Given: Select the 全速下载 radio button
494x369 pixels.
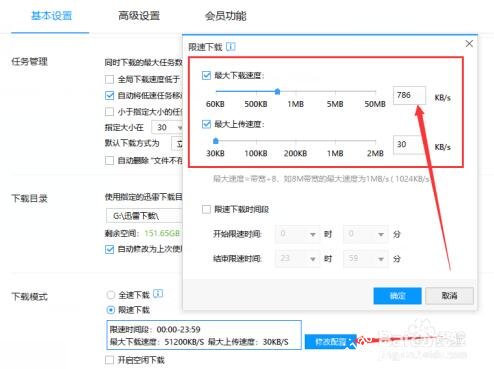Looking at the screenshot, I should tap(110, 295).
